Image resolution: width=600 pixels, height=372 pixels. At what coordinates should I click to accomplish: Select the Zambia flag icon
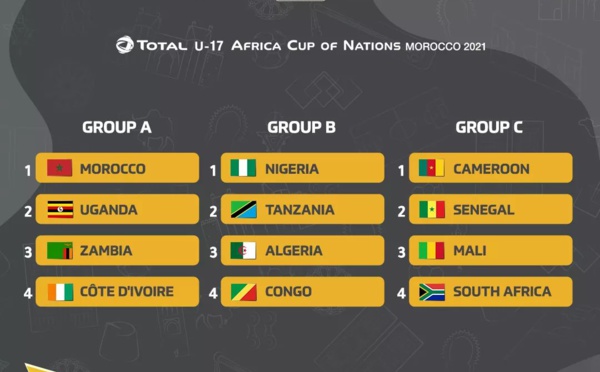point(60,250)
